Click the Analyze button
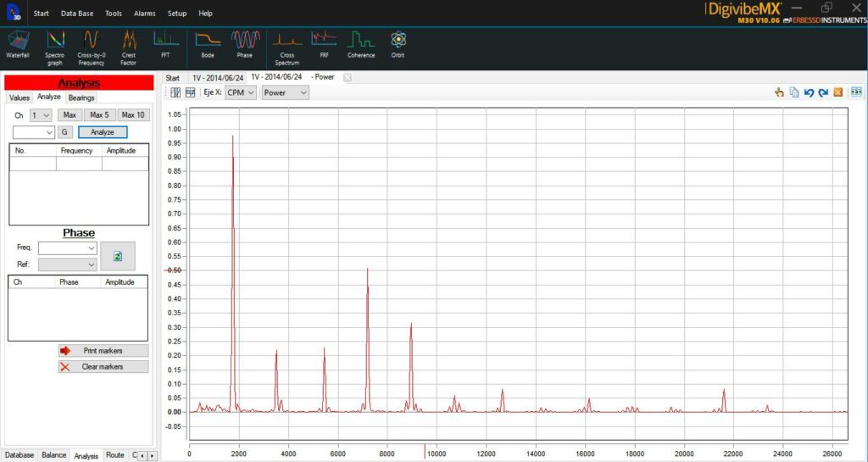Screen dimensions: 868x462 (x=103, y=132)
